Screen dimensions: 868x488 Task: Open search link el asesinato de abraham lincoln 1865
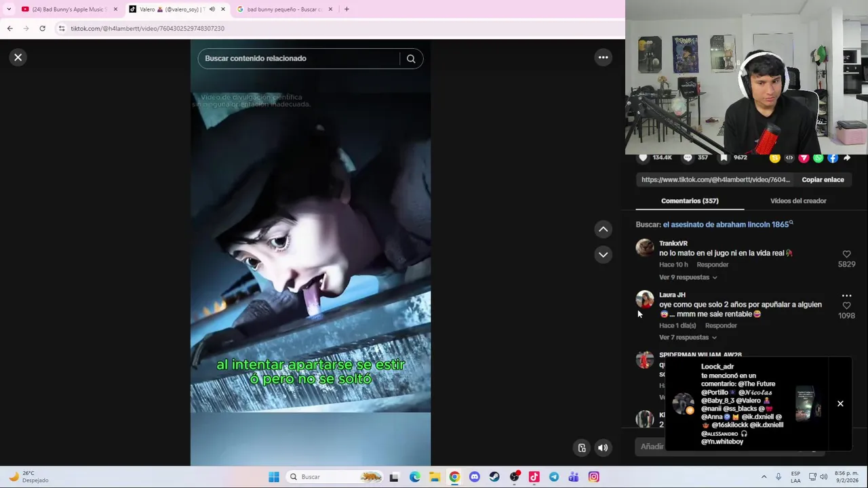pos(727,224)
